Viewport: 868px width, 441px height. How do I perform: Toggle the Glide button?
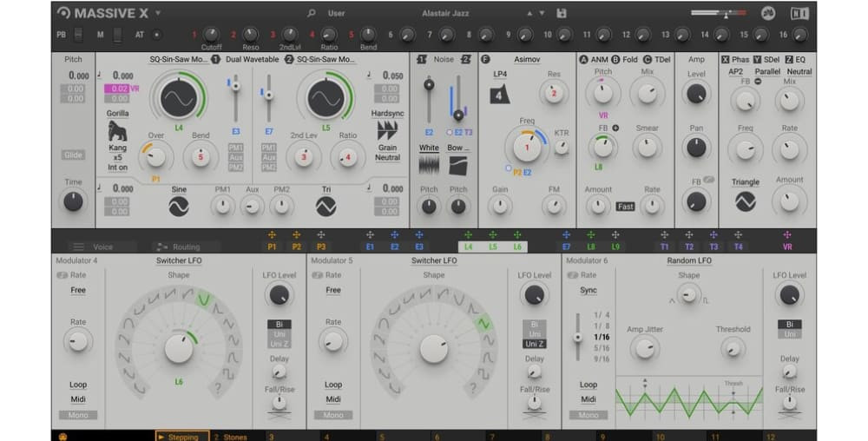click(x=74, y=155)
